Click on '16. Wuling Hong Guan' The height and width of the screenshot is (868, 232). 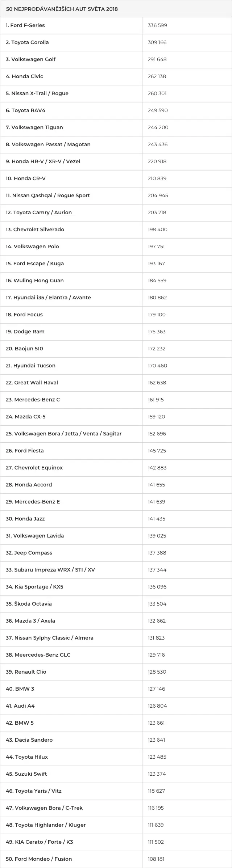pos(35,281)
